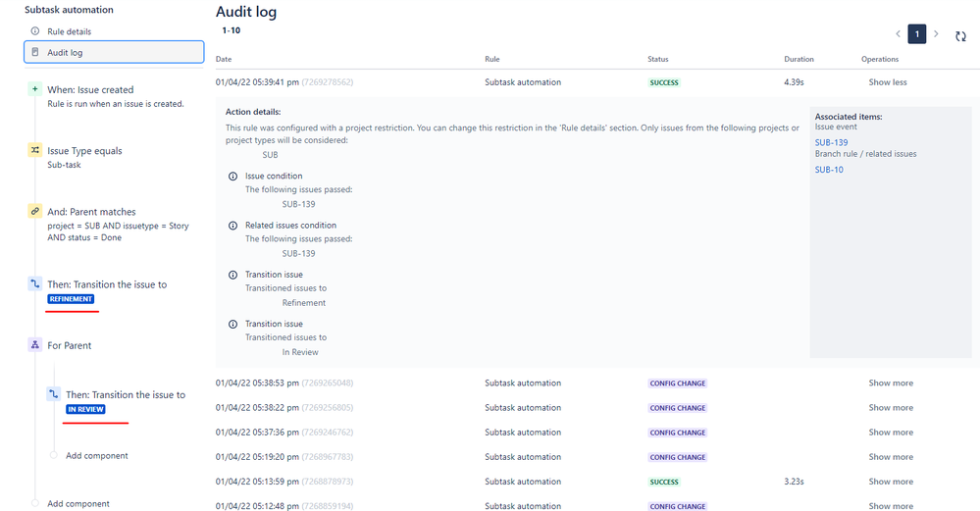The width and height of the screenshot is (980, 511).
Task: Click date 01/04/22 05:39:41 pm
Action: tap(257, 81)
